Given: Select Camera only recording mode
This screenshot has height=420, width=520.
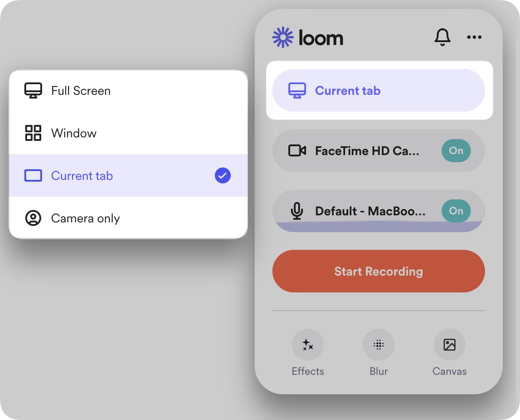Looking at the screenshot, I should 128,218.
